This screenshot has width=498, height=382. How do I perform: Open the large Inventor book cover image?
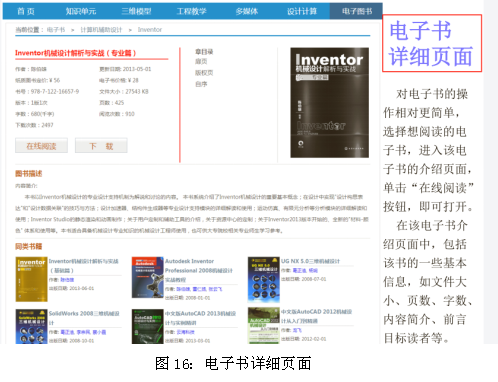[329, 103]
